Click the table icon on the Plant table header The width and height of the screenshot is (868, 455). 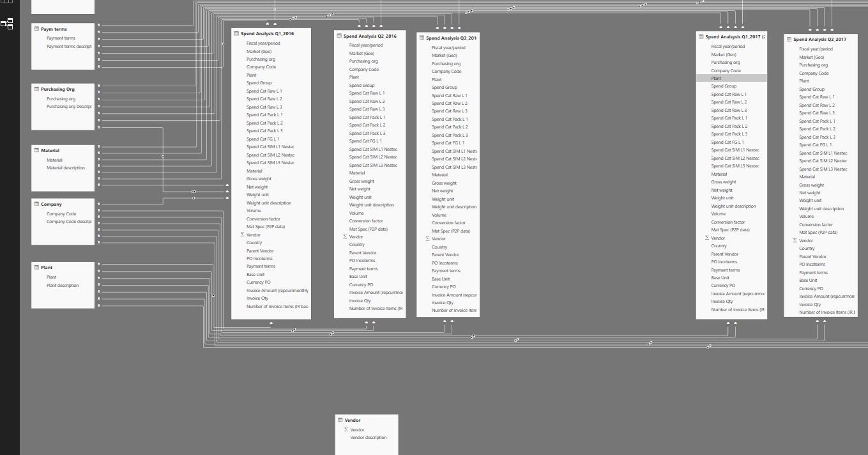pos(36,267)
